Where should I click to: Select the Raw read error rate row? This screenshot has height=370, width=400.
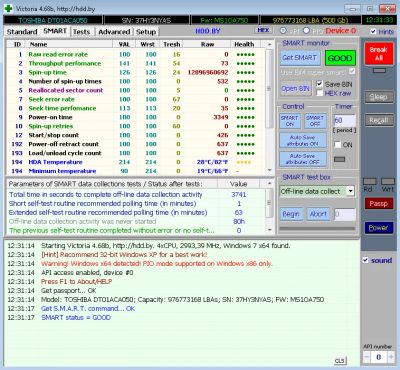136,54
